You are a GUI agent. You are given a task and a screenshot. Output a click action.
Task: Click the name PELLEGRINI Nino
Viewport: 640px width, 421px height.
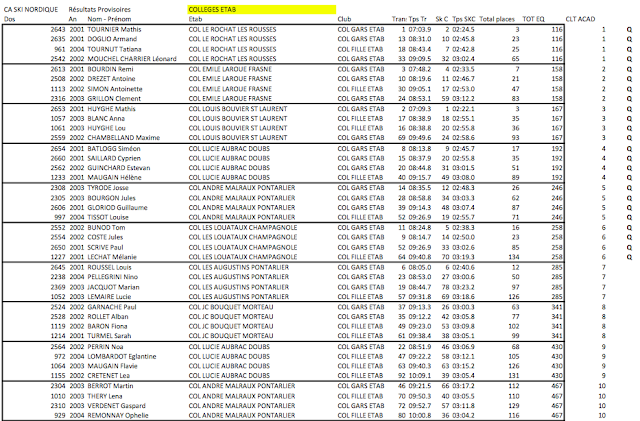(113, 277)
